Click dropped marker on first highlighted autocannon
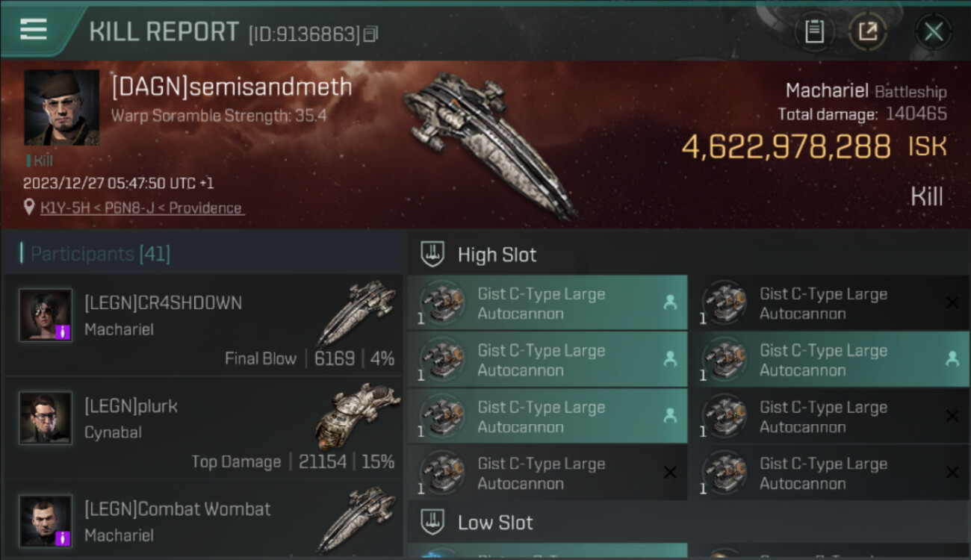The height and width of the screenshot is (560, 971). click(670, 302)
